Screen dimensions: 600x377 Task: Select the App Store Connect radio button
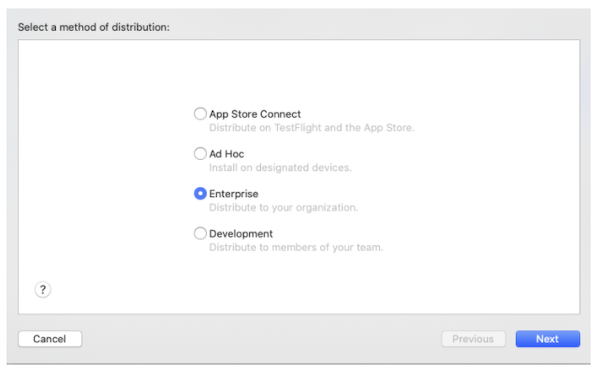click(200, 114)
